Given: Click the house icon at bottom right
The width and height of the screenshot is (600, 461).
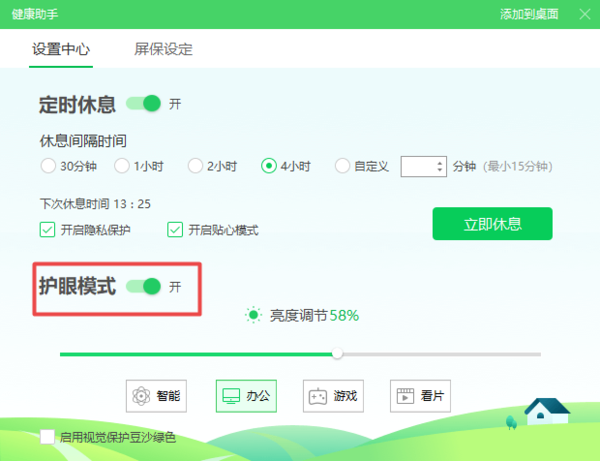Looking at the screenshot, I should tap(546, 411).
